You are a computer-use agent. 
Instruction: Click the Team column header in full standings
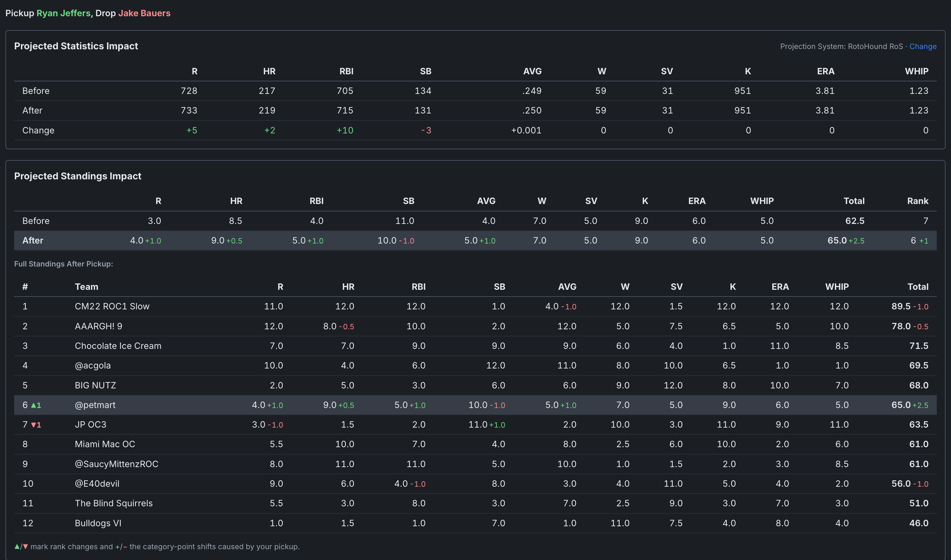click(86, 287)
